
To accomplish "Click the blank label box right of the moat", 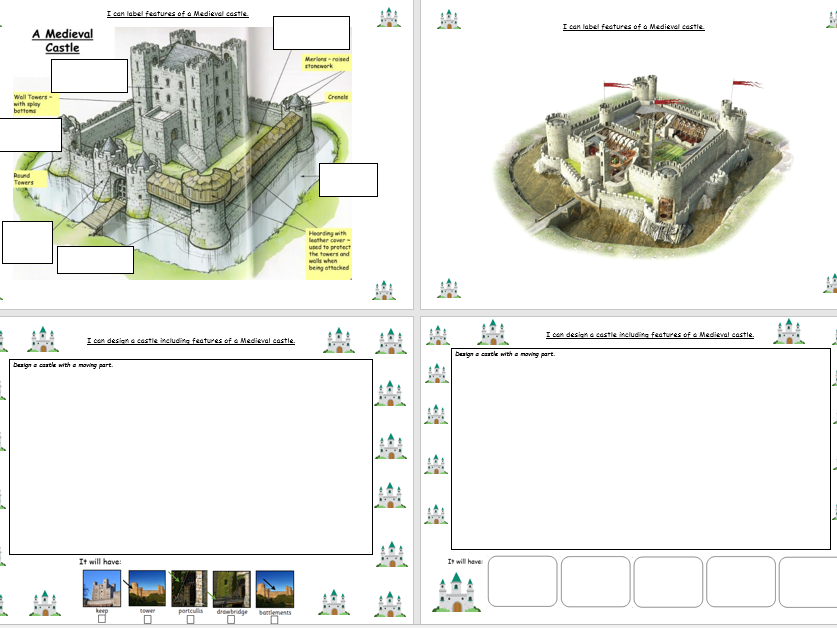I will click(348, 180).
